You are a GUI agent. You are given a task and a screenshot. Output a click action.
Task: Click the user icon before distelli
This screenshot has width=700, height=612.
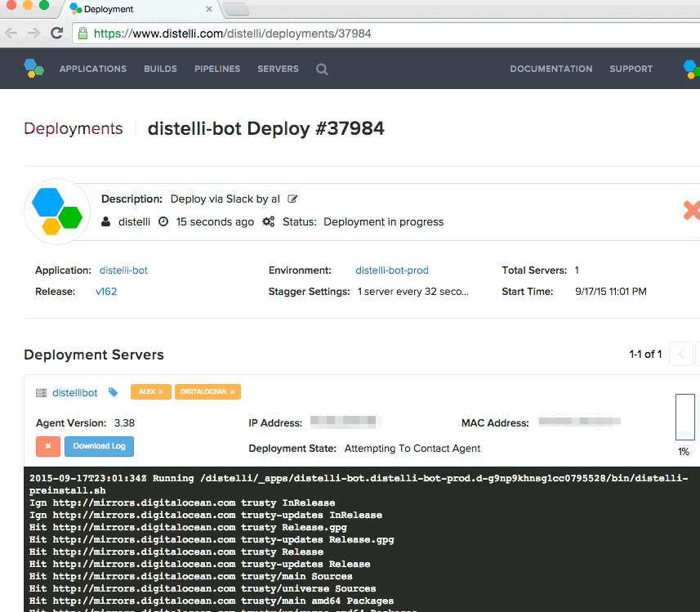pos(106,221)
